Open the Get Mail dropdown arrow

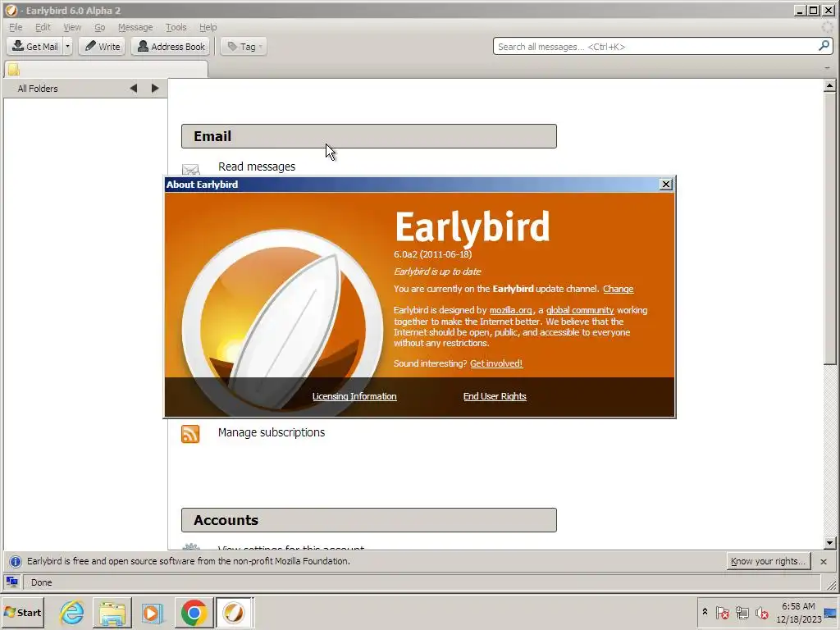pyautogui.click(x=67, y=47)
